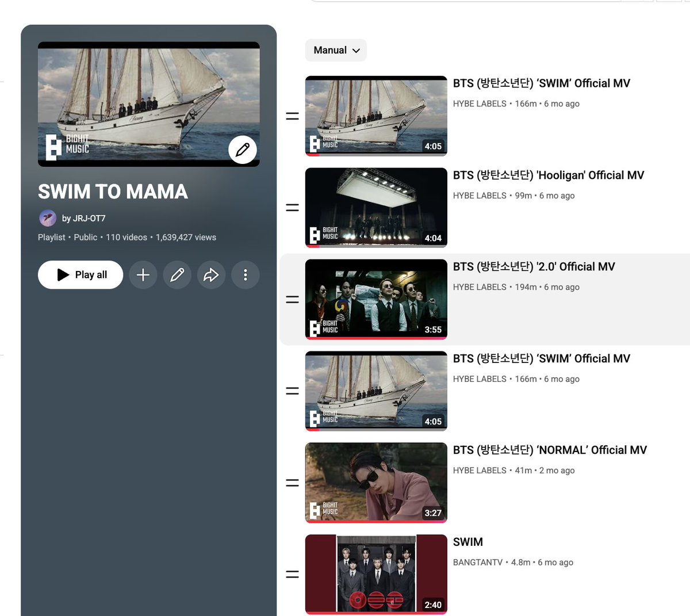
Task: Click the drag handle beside NORMAL MV
Action: coord(293,483)
